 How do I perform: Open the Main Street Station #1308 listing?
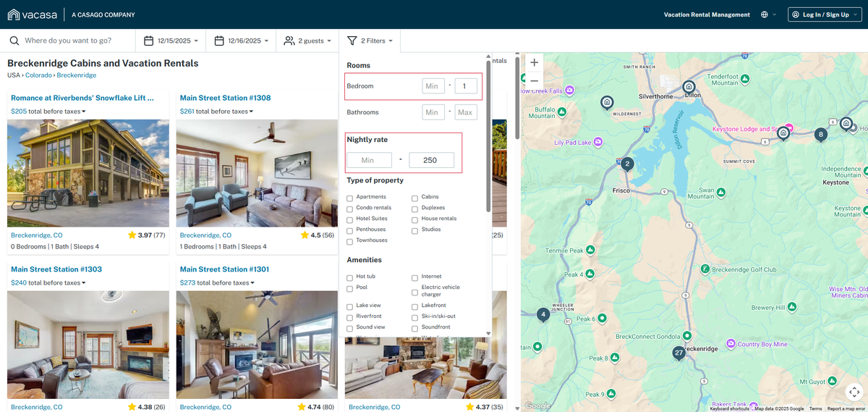click(x=225, y=98)
